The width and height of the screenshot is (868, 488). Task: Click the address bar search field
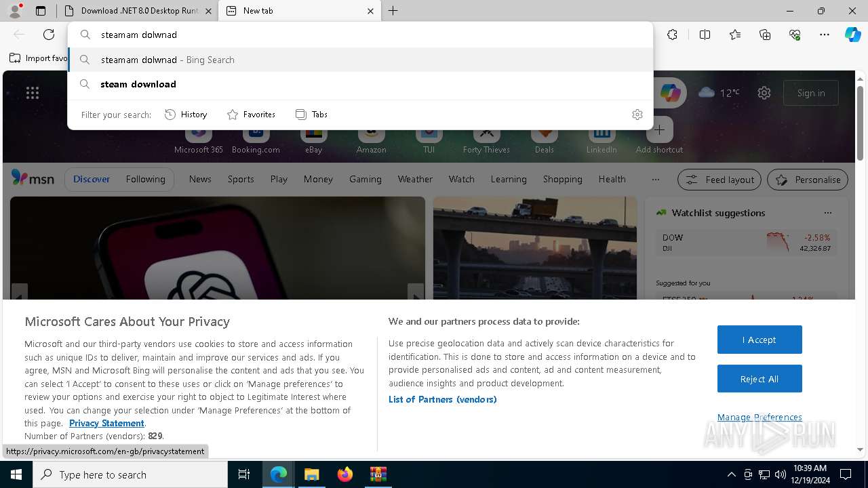click(x=360, y=35)
